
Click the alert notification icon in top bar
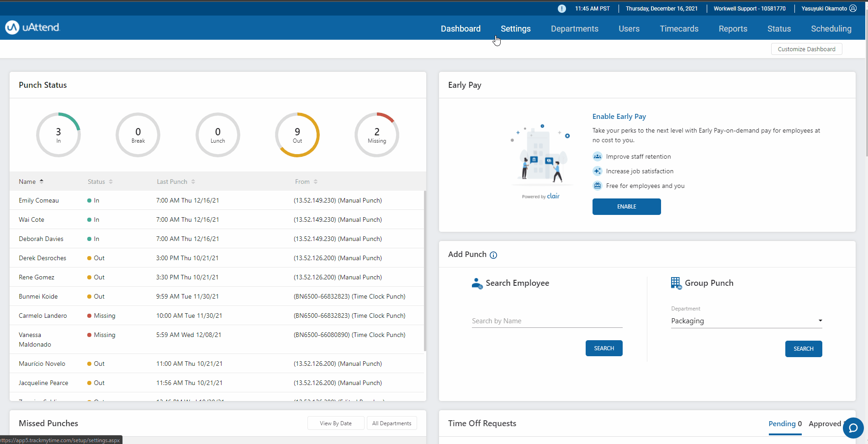pos(561,9)
